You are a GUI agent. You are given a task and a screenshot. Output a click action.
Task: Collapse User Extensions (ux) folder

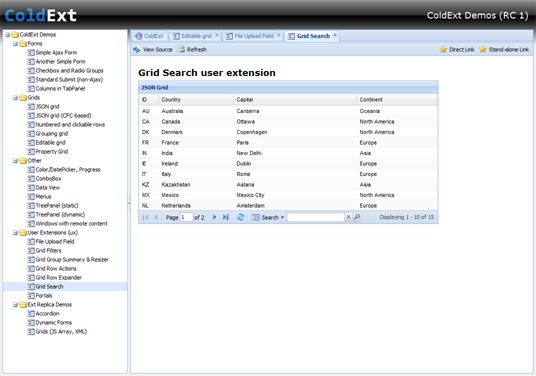pos(15,233)
